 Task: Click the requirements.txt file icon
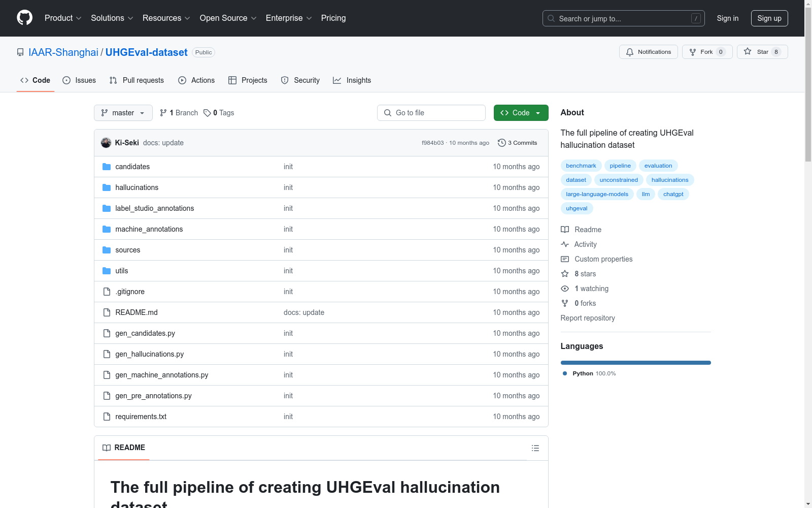click(x=107, y=417)
